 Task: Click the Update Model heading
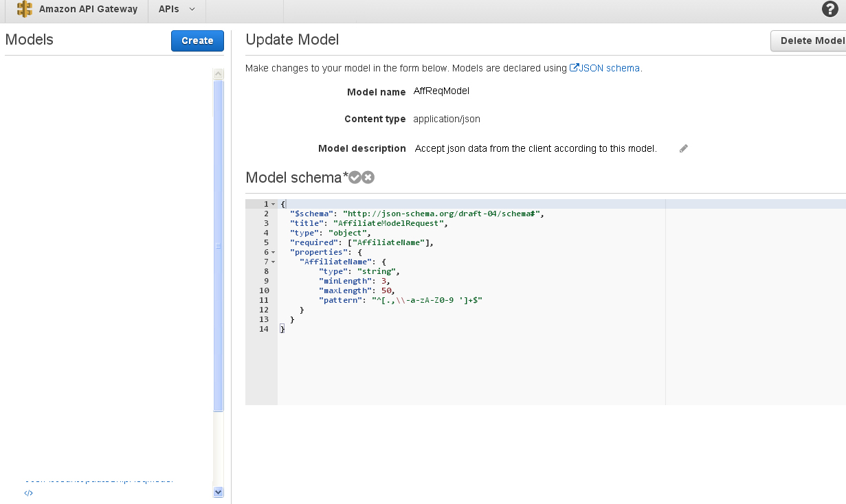(x=292, y=40)
